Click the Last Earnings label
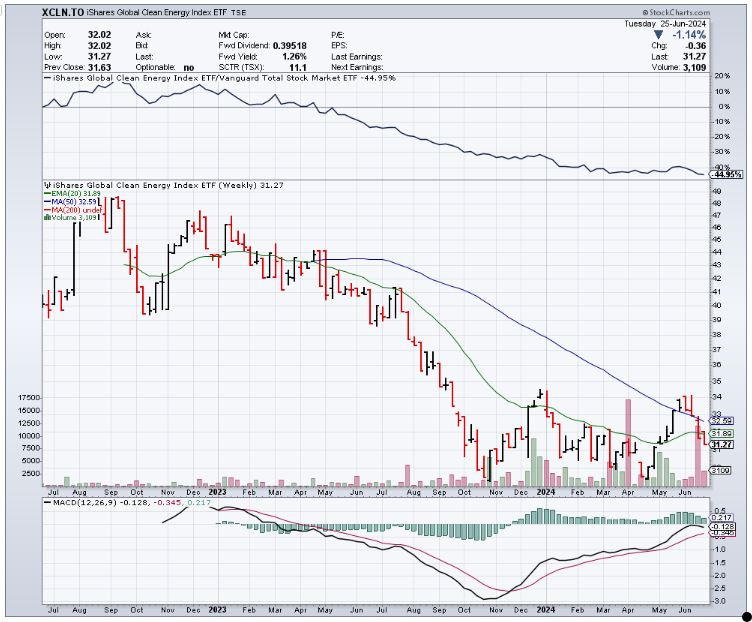 [x=356, y=57]
